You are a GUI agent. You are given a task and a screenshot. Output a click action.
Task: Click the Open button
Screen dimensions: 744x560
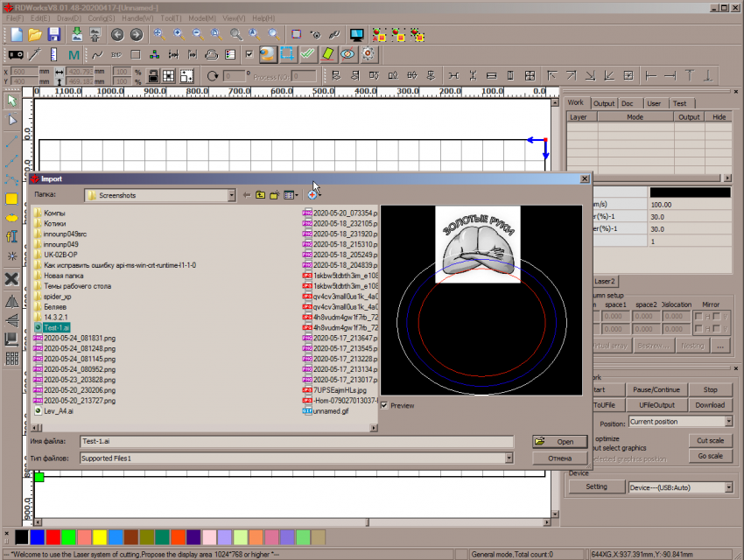[558, 441]
